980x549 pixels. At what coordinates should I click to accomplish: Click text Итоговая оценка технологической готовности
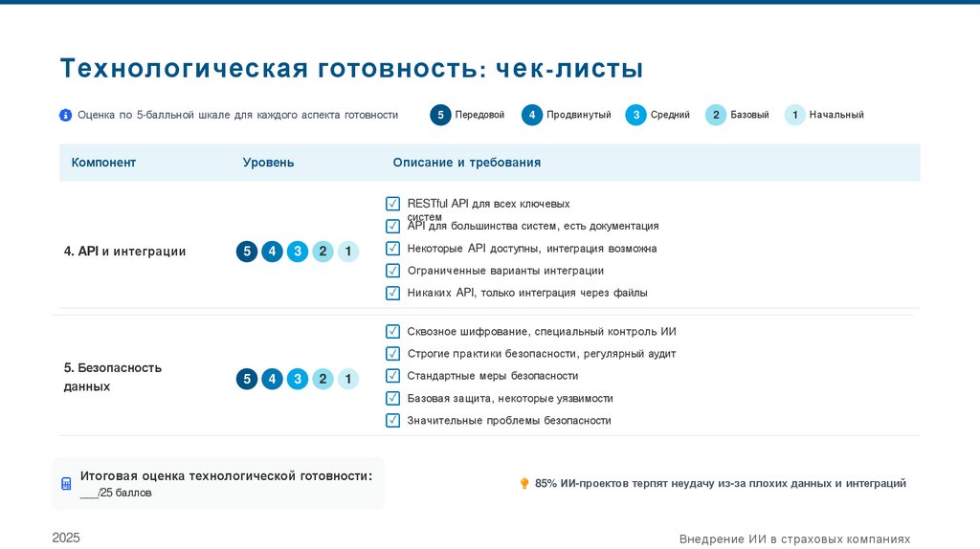pyautogui.click(x=226, y=476)
